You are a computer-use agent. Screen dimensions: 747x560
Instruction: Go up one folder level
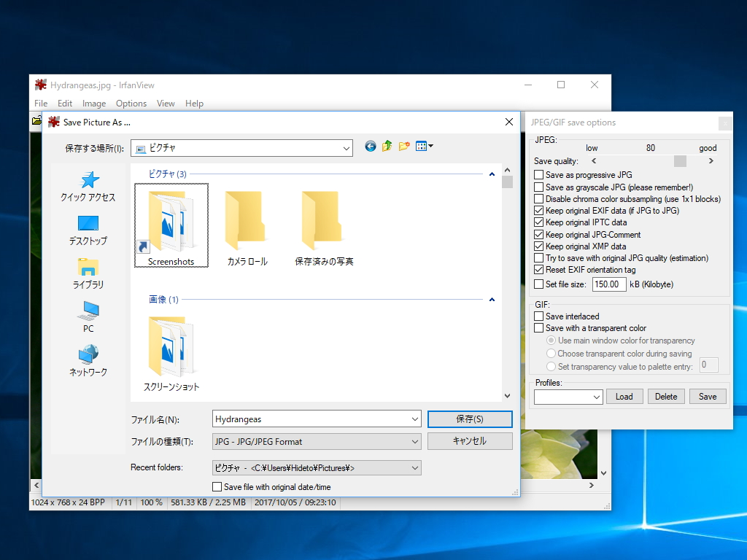(387, 146)
